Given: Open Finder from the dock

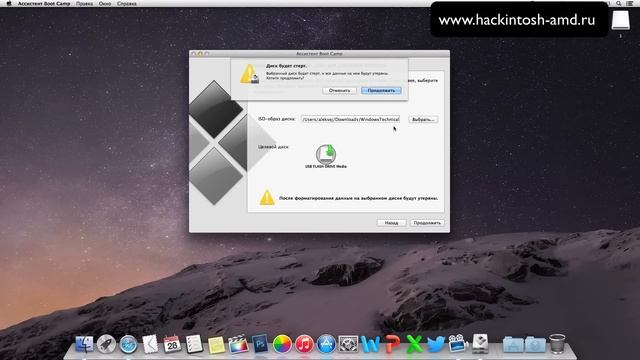Looking at the screenshot, I should [84, 344].
